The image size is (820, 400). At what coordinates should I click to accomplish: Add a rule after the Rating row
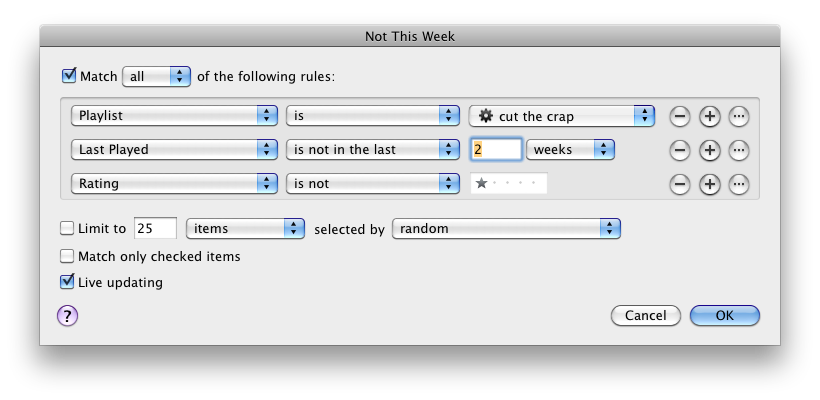click(x=709, y=184)
